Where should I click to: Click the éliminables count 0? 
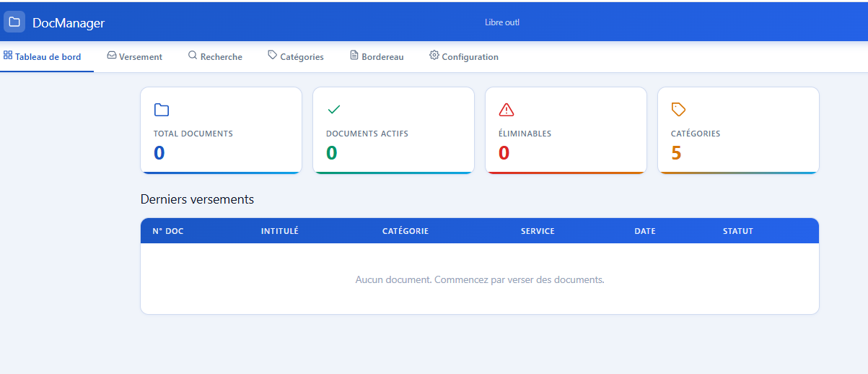click(x=504, y=153)
